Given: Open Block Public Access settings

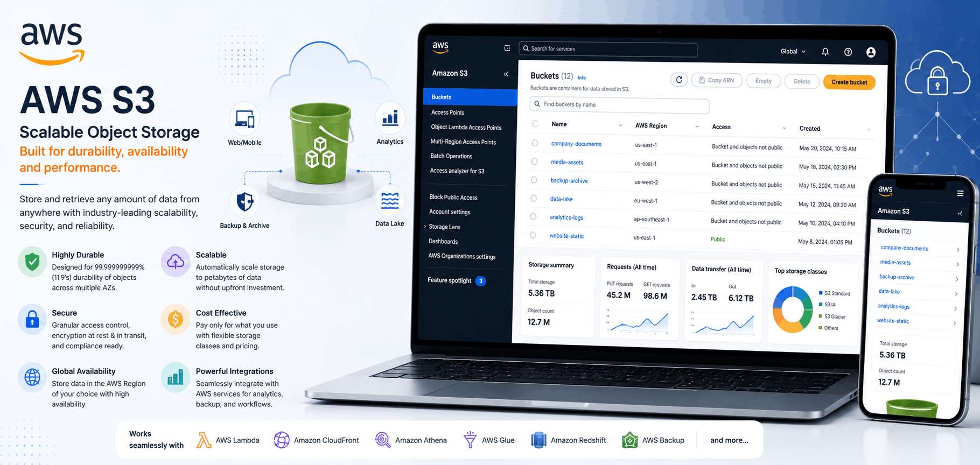Looking at the screenshot, I should point(453,198).
